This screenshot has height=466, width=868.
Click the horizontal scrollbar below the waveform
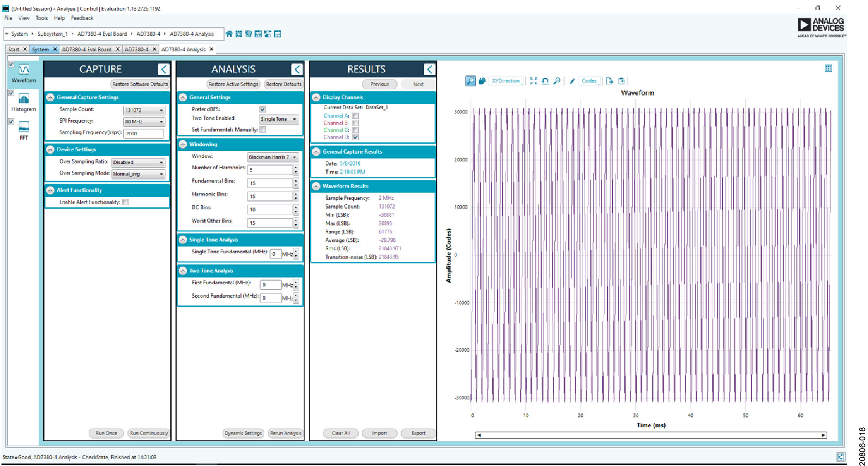[x=650, y=435]
